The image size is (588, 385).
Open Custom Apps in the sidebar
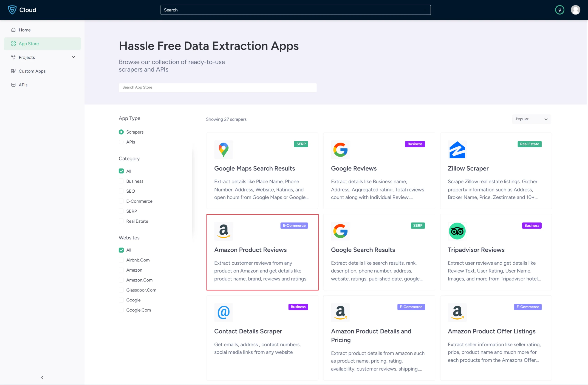pos(42,71)
